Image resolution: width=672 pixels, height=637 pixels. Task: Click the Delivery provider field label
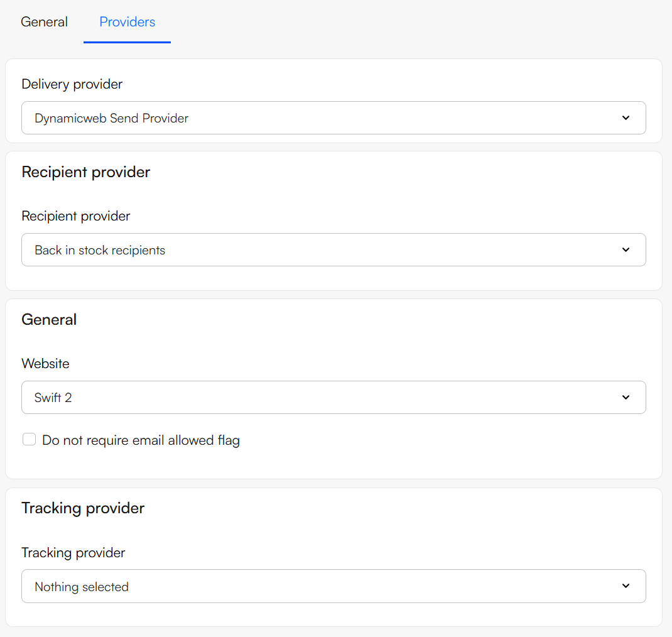click(x=72, y=84)
